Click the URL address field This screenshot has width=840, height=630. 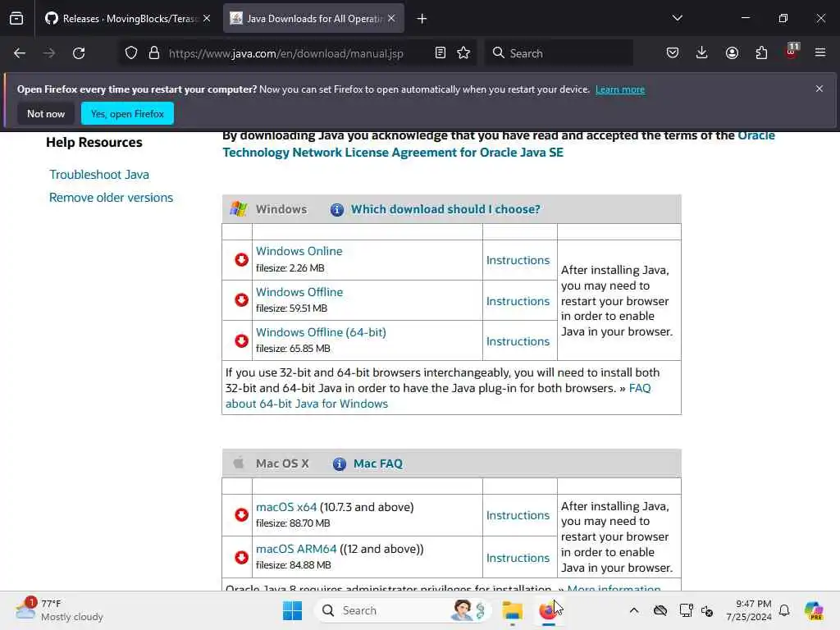pos(286,53)
